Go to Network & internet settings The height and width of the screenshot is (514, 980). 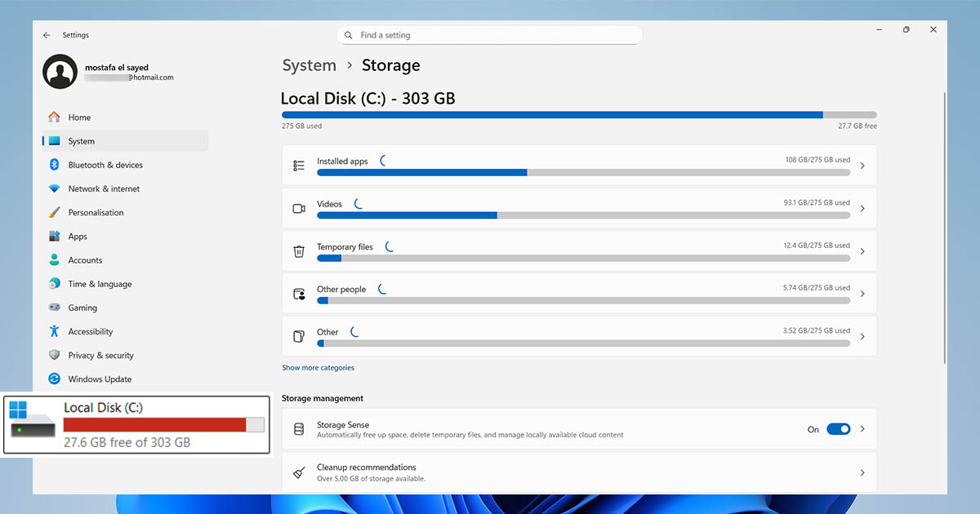pos(125,188)
